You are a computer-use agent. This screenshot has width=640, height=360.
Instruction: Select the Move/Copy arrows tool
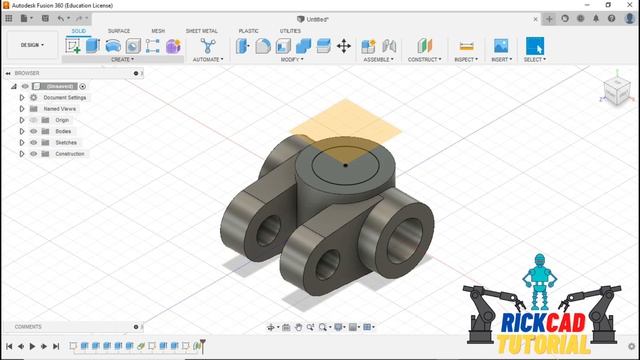pyautogui.click(x=344, y=46)
